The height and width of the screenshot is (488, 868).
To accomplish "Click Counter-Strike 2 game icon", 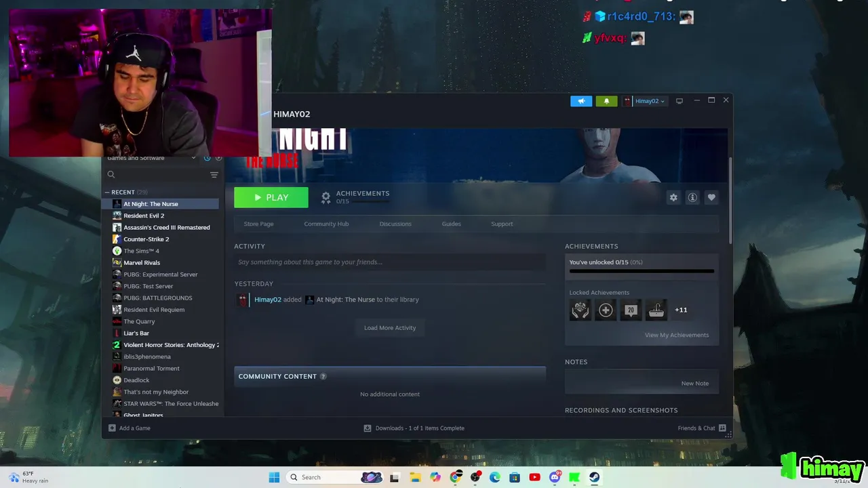I will (x=117, y=239).
